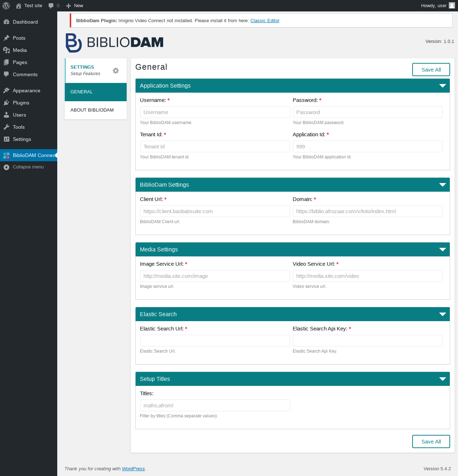The image size is (458, 476).
Task: Focus the Client Url field
Action: pos(215,211)
